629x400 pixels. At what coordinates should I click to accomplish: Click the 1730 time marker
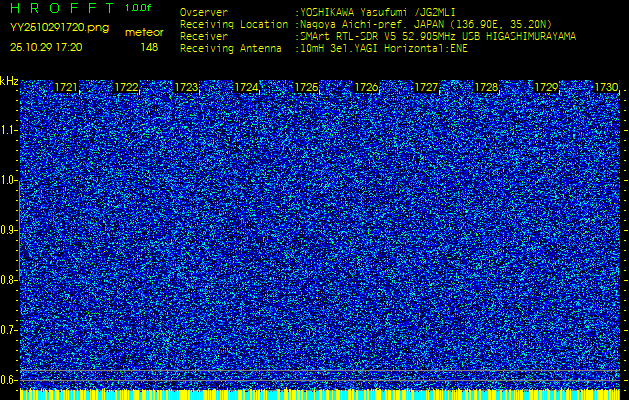[606, 87]
